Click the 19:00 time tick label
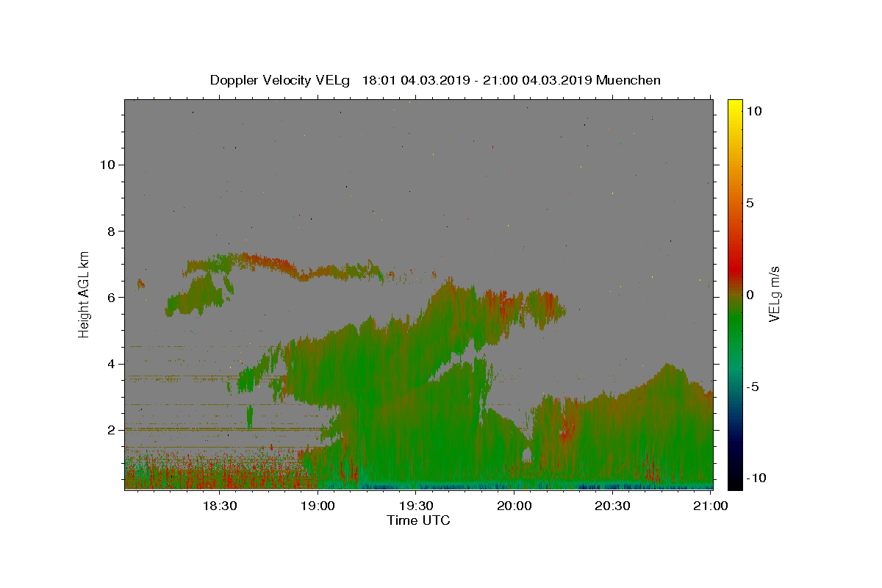Image resolution: width=882 pixels, height=588 pixels. click(318, 506)
